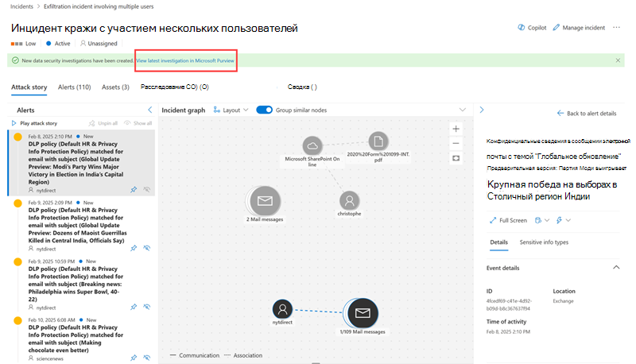The height and width of the screenshot is (364, 636).
Task: Select the 2020 Form PDF file node
Action: 378,141
